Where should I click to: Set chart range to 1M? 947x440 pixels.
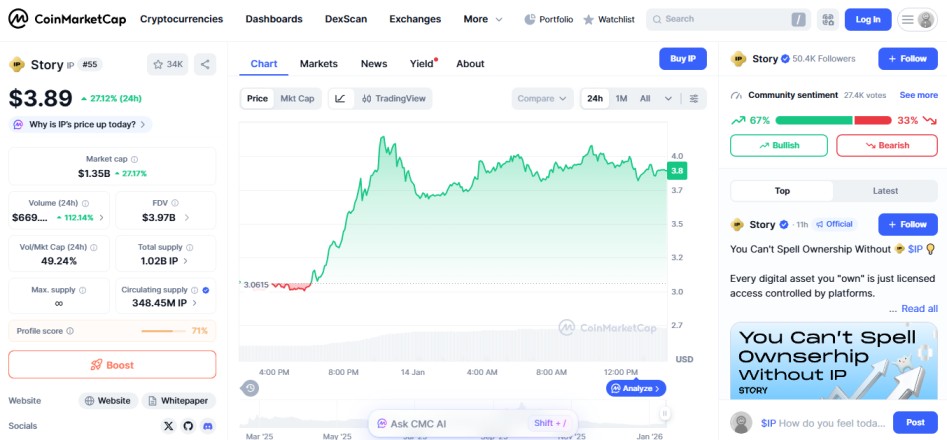point(621,98)
